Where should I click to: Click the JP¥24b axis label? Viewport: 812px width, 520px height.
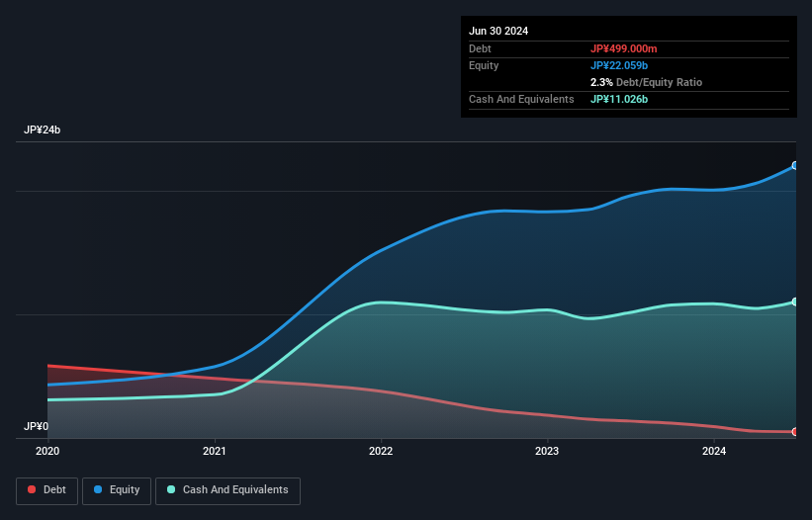pyautogui.click(x=42, y=130)
